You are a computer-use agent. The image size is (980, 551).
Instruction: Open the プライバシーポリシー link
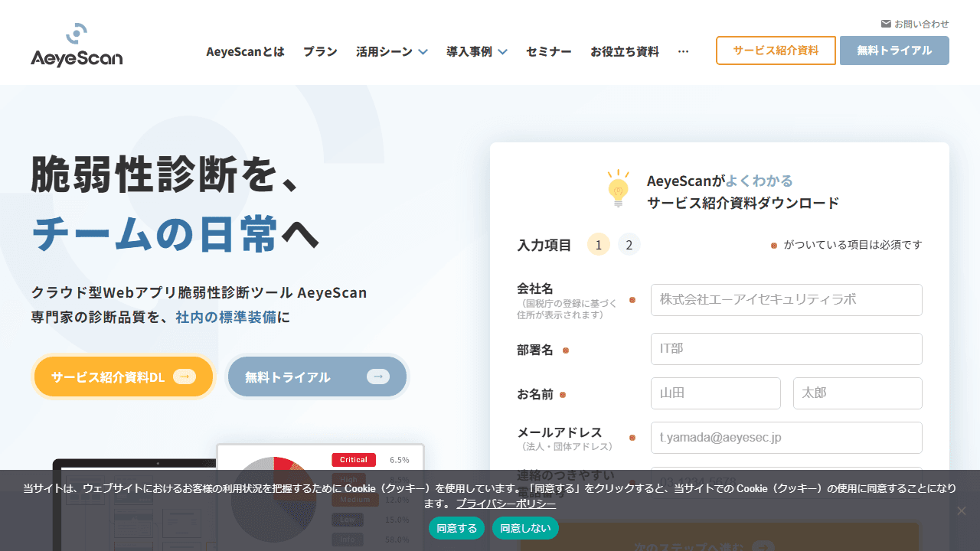[506, 504]
